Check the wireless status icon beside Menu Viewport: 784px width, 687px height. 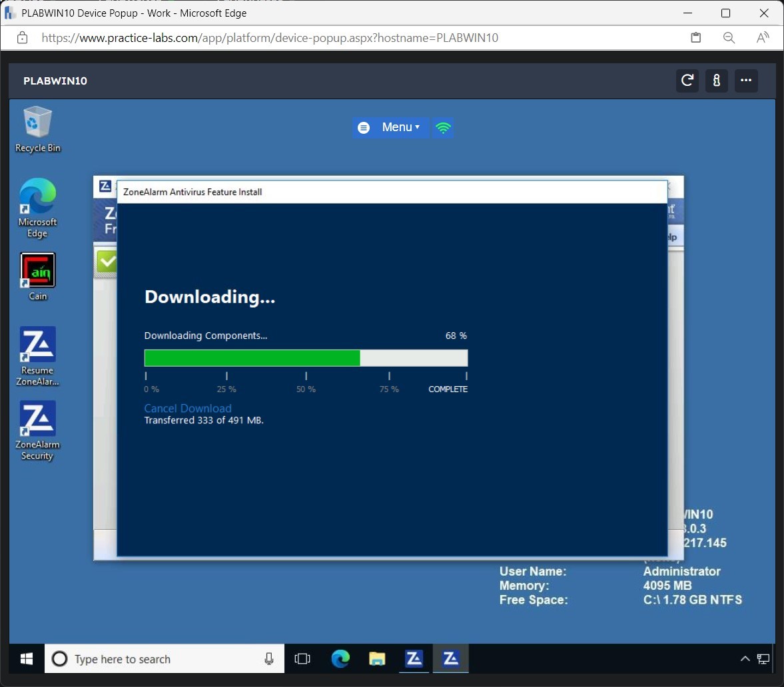(x=443, y=127)
